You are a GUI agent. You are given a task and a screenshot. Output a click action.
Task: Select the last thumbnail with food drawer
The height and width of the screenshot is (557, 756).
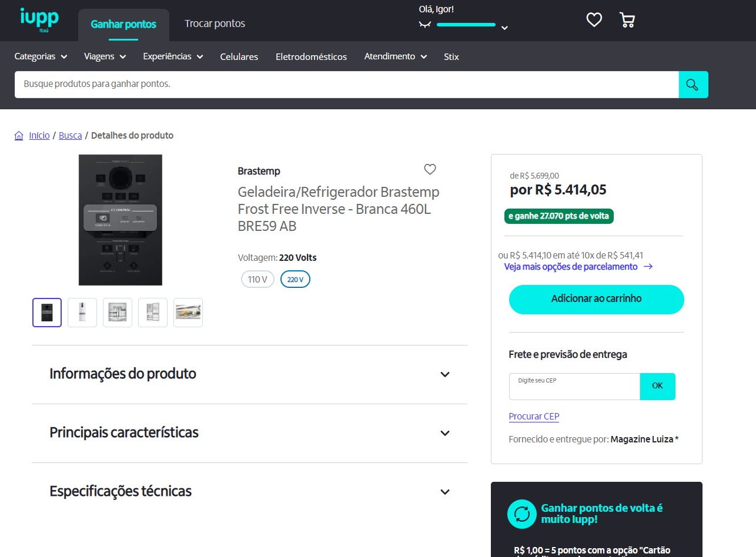[x=188, y=313]
